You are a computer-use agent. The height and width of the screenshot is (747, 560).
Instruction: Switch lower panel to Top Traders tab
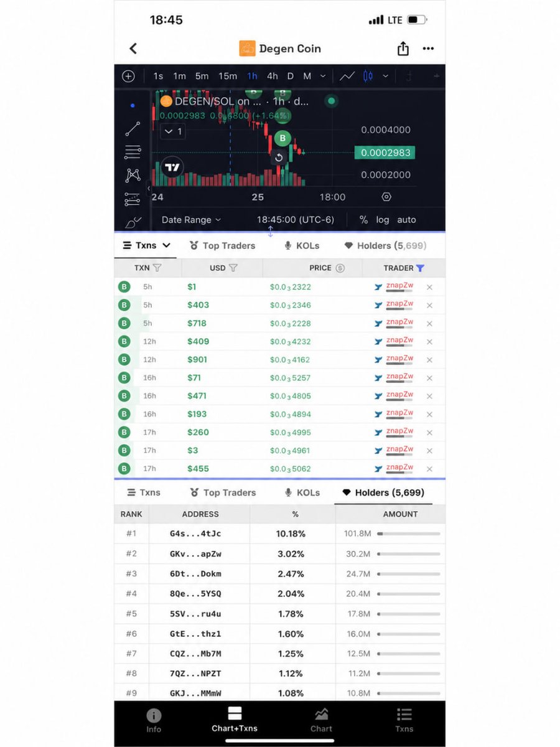223,492
